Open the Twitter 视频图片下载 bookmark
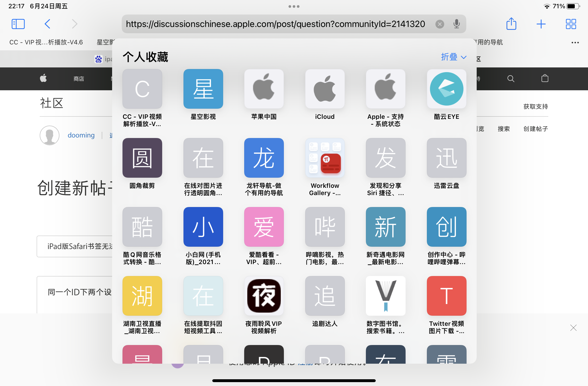The width and height of the screenshot is (588, 386). tap(446, 296)
